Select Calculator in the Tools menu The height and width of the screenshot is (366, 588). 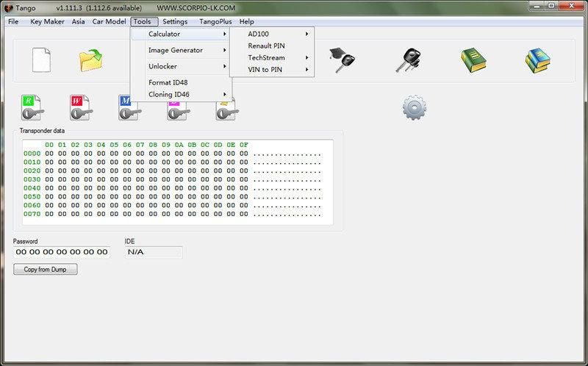180,34
